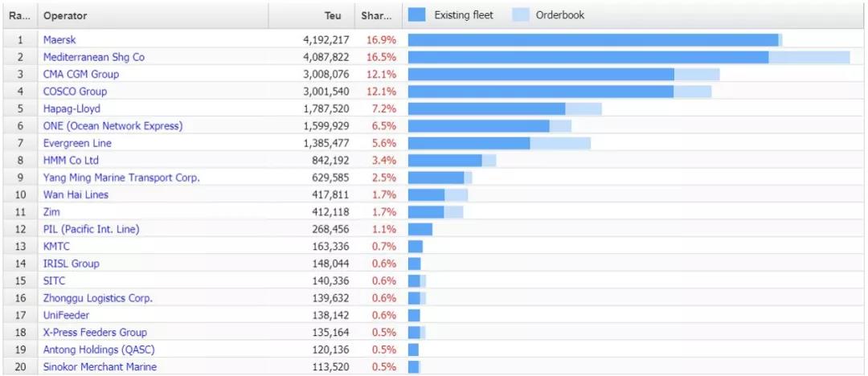Click the Existing fleet legend color swatch

pyautogui.click(x=416, y=15)
